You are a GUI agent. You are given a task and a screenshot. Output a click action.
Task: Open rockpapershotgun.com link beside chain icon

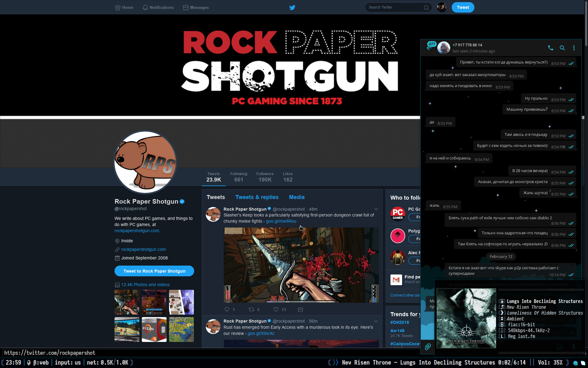[x=143, y=249]
